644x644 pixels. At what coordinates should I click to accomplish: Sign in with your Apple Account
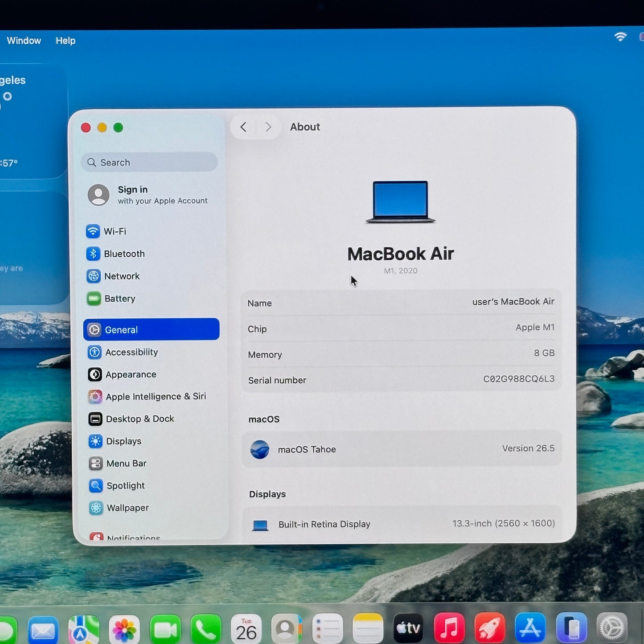[x=148, y=195]
